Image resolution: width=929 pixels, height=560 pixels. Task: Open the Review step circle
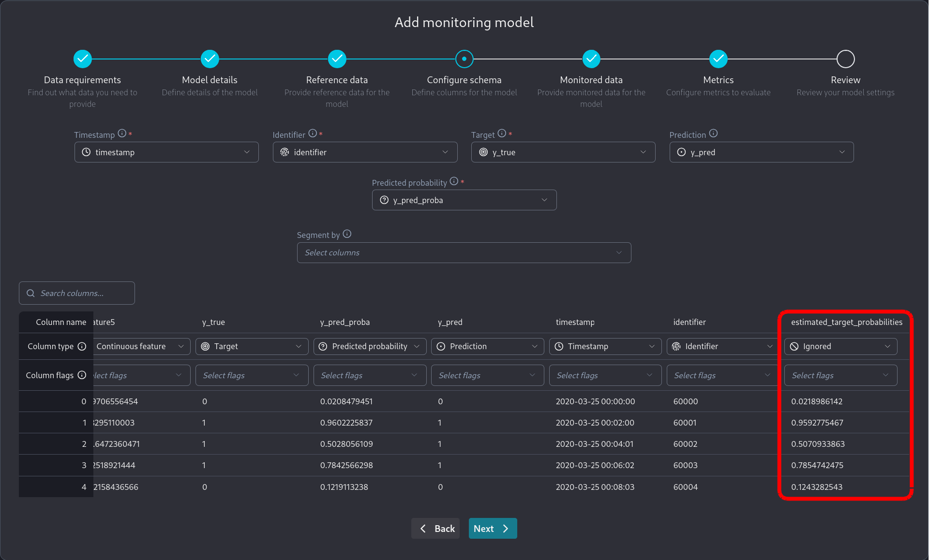pos(845,59)
